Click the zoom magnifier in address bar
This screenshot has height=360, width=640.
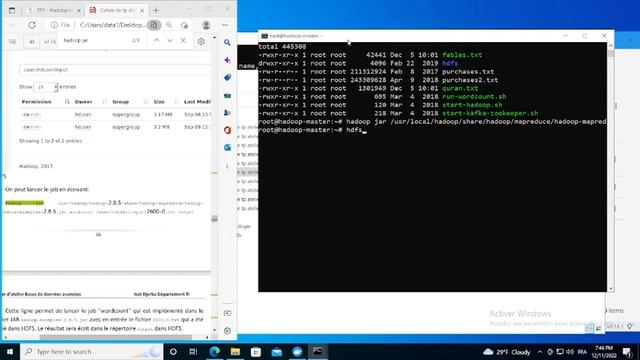tap(169, 25)
